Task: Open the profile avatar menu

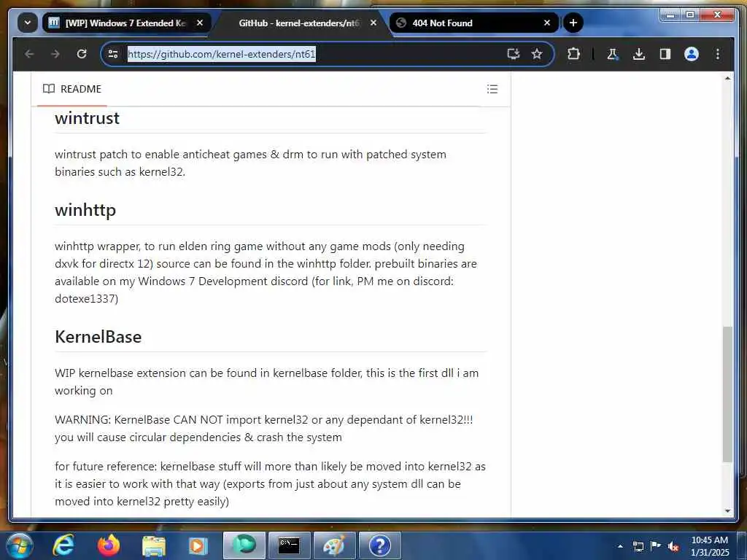Action: point(692,54)
